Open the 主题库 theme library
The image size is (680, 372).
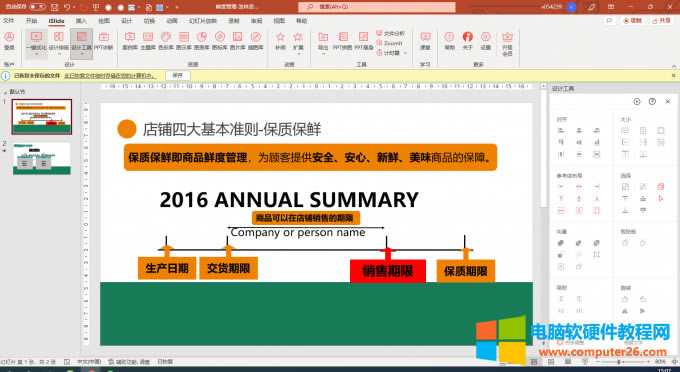coord(148,40)
